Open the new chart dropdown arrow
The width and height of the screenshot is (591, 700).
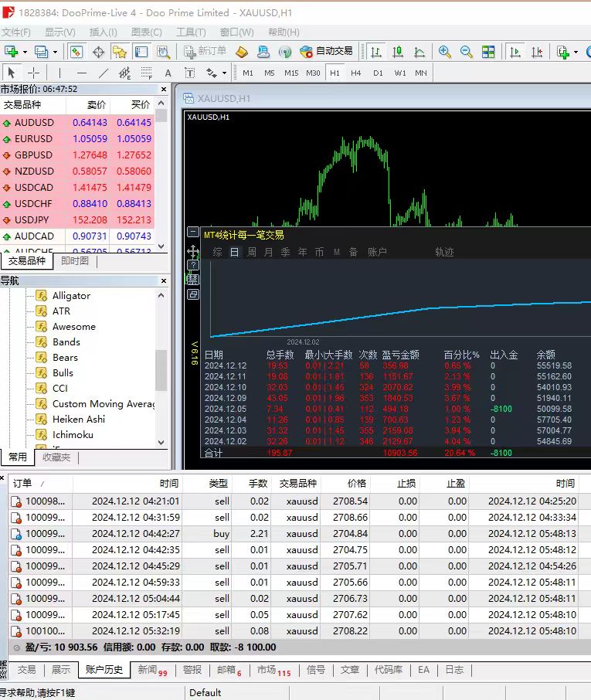(25, 52)
